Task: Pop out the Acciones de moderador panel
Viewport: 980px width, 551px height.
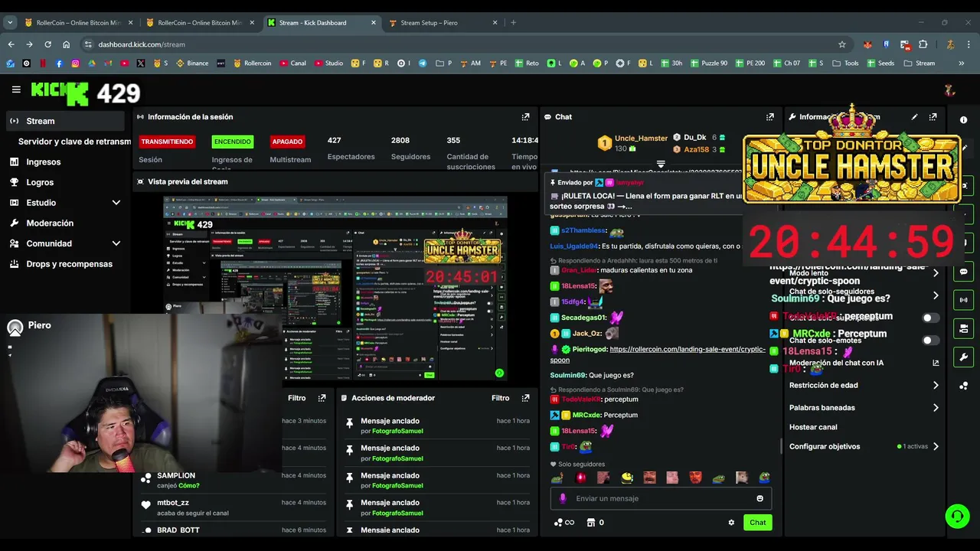Action: (525, 398)
